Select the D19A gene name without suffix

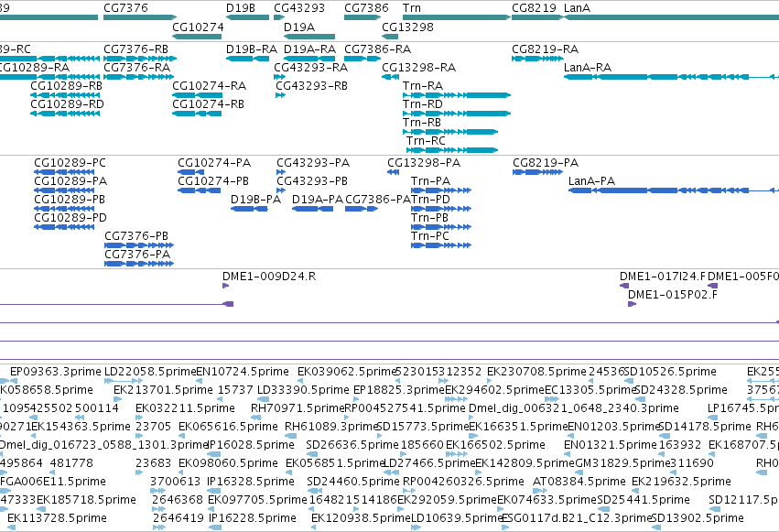(299, 27)
